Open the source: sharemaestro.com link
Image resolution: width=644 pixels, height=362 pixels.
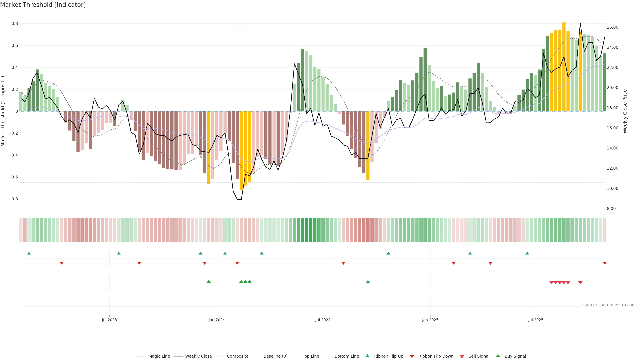tap(609, 305)
